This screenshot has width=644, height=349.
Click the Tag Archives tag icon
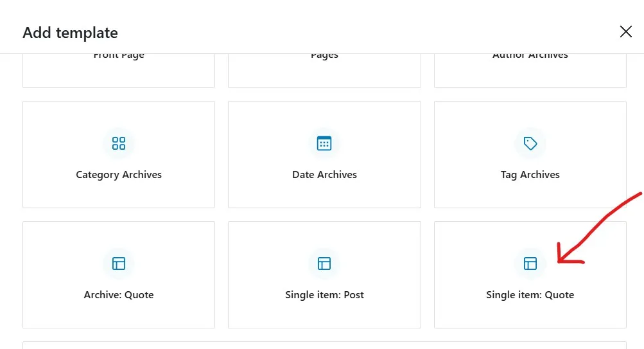pos(530,143)
